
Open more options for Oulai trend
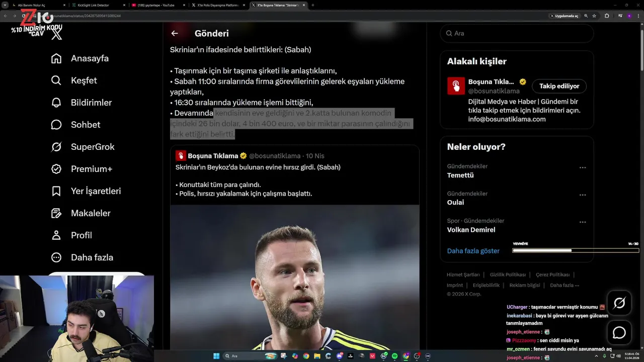583,195
